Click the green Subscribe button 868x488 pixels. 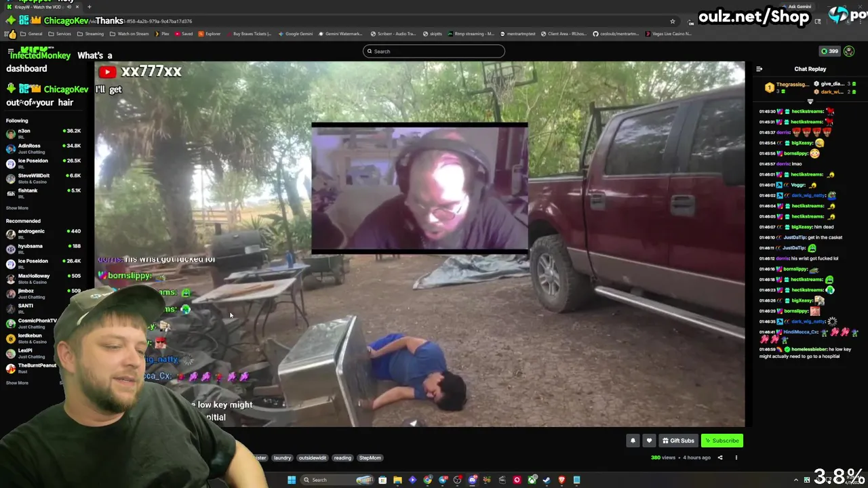point(722,441)
